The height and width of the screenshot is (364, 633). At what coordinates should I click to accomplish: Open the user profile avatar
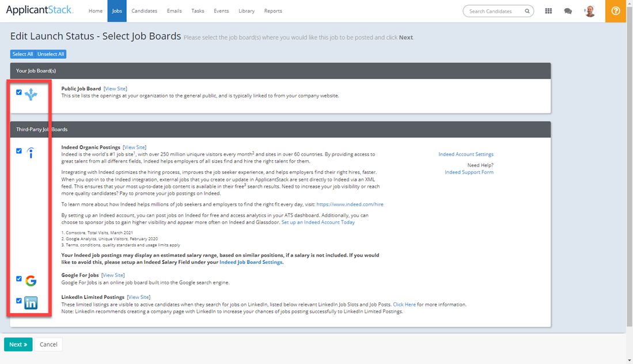(x=589, y=10)
